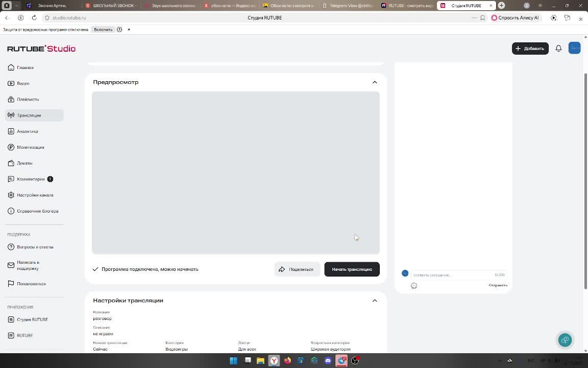Screen dimensions: 588x368
Task: Open the emoji picker in chat
Action: 414,286
